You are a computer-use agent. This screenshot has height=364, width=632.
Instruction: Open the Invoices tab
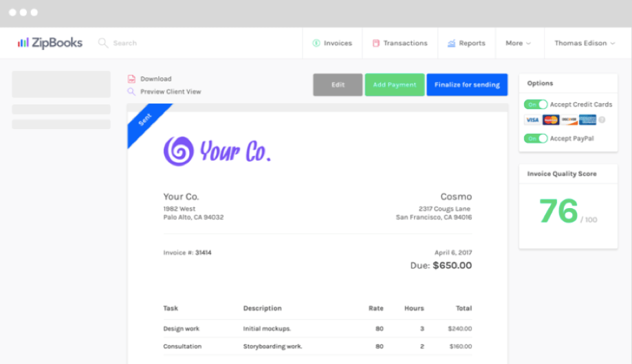pyautogui.click(x=332, y=43)
